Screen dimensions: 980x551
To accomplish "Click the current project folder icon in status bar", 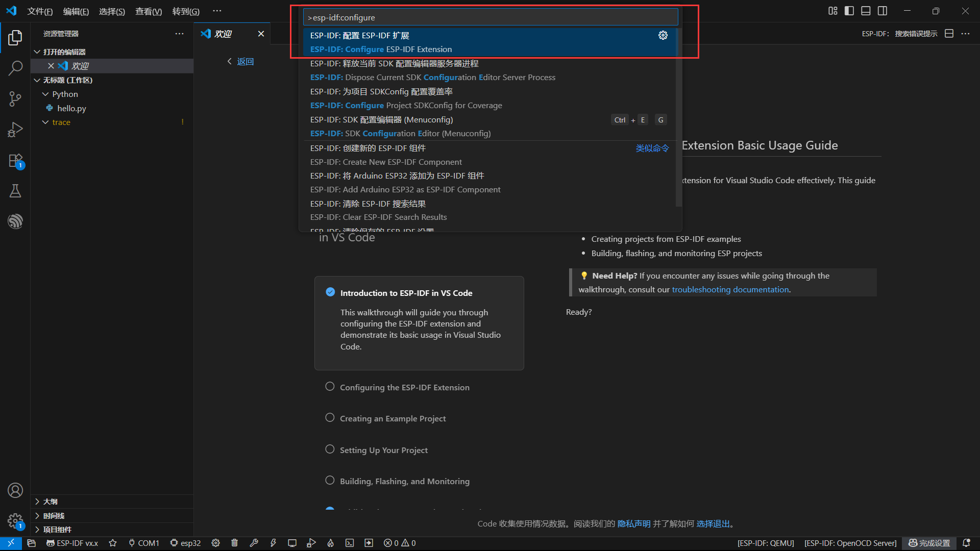I will point(31,543).
